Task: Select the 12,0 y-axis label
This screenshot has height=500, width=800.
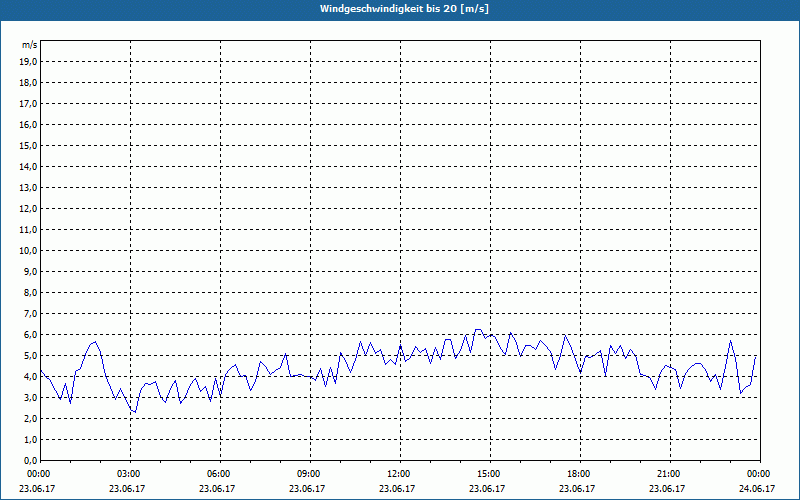Action: pyautogui.click(x=28, y=209)
